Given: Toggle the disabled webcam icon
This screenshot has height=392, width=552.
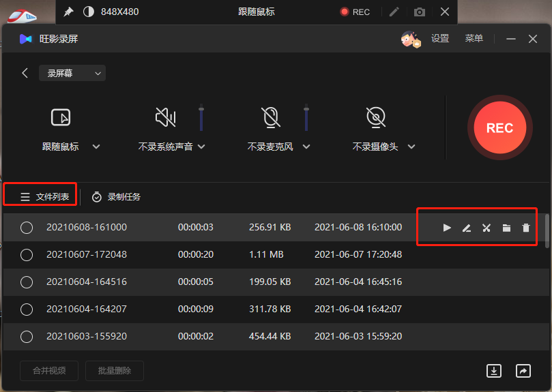Looking at the screenshot, I should 376,117.
